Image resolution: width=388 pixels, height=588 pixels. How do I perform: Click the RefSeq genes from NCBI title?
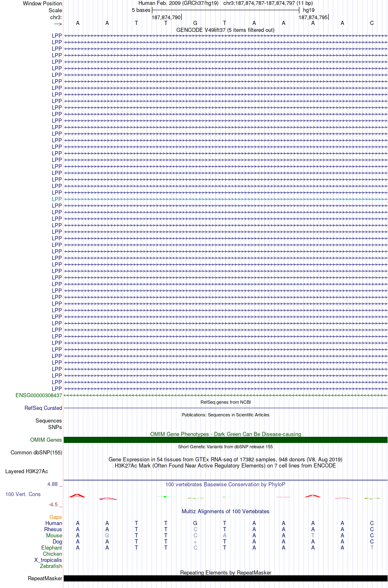click(225, 402)
